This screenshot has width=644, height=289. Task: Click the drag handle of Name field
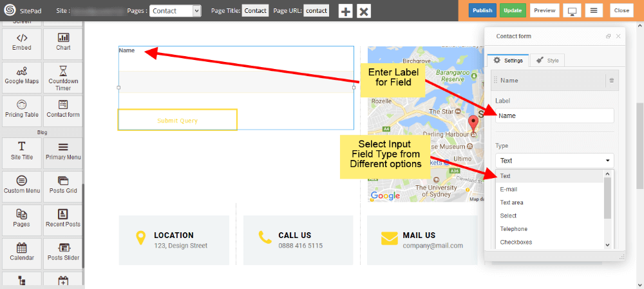[x=495, y=80]
